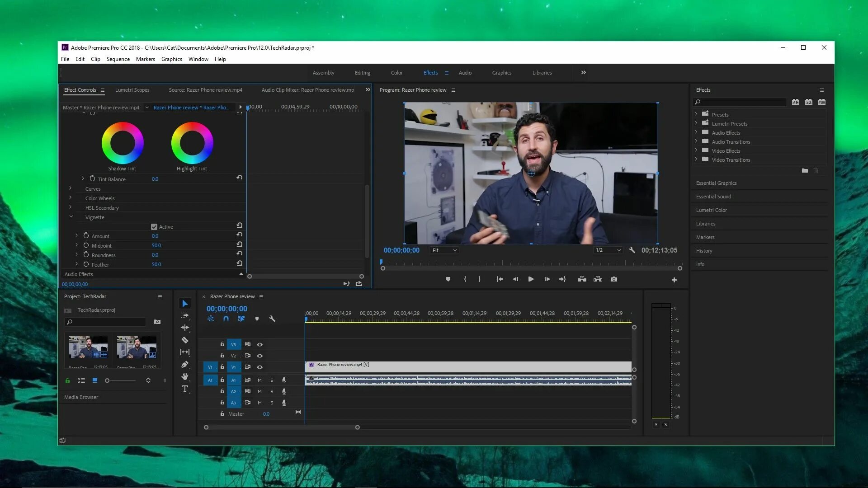Screen dimensions: 868x488
Task: Select the Razor tool in toolbar
Action: tap(184, 340)
